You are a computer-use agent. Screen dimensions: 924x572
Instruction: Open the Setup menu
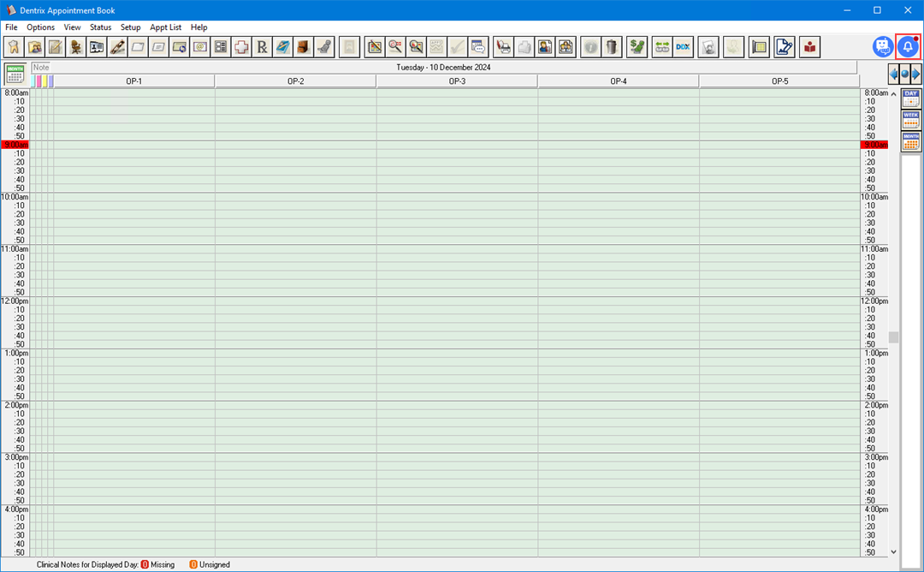click(x=130, y=27)
